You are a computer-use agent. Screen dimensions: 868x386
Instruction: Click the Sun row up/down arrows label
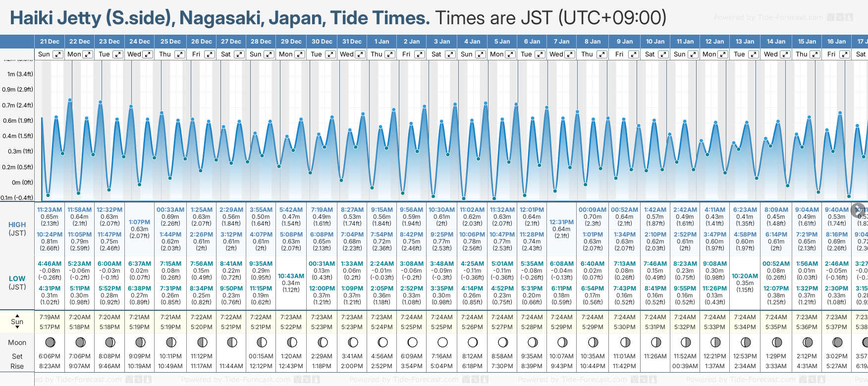click(17, 321)
